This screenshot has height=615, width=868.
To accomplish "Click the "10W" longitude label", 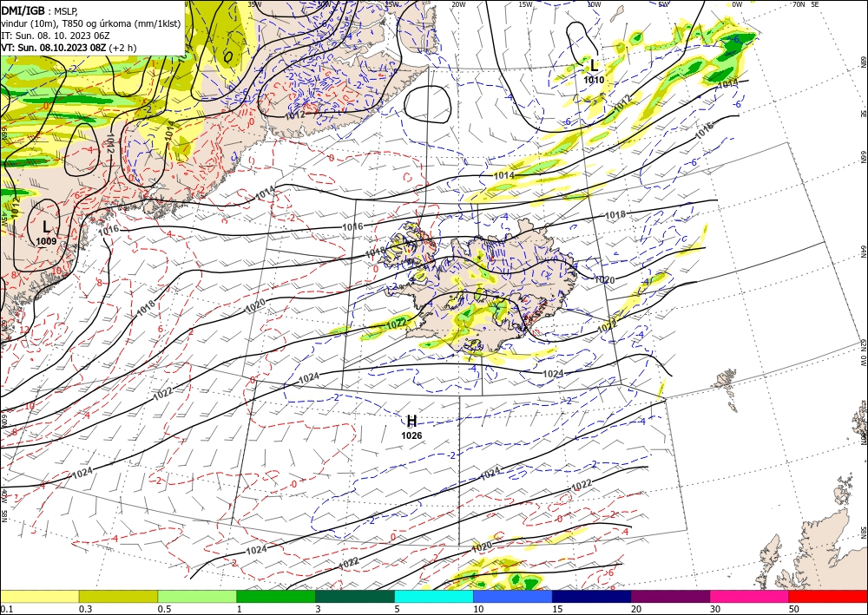I will point(594,4).
